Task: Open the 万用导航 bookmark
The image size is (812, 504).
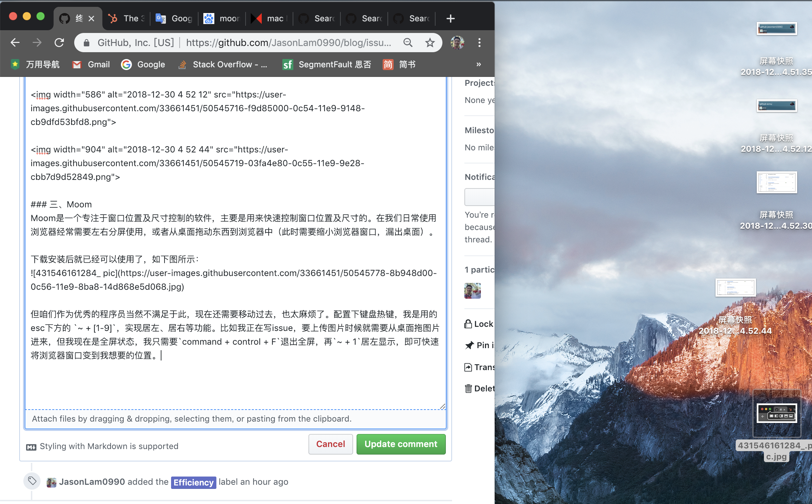Action: point(35,65)
